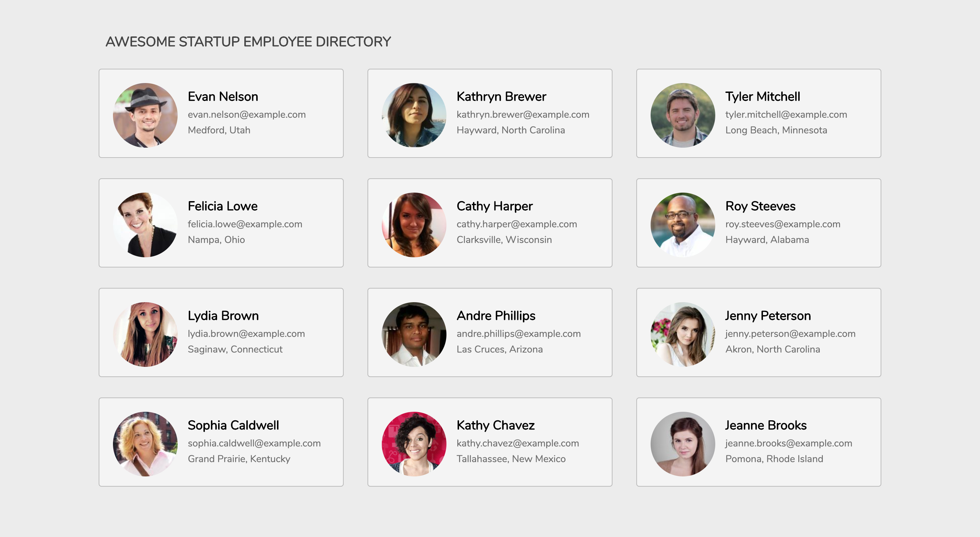The width and height of the screenshot is (980, 537).
Task: Click Kathryn Brewer's profile photo
Action: pyautogui.click(x=414, y=115)
